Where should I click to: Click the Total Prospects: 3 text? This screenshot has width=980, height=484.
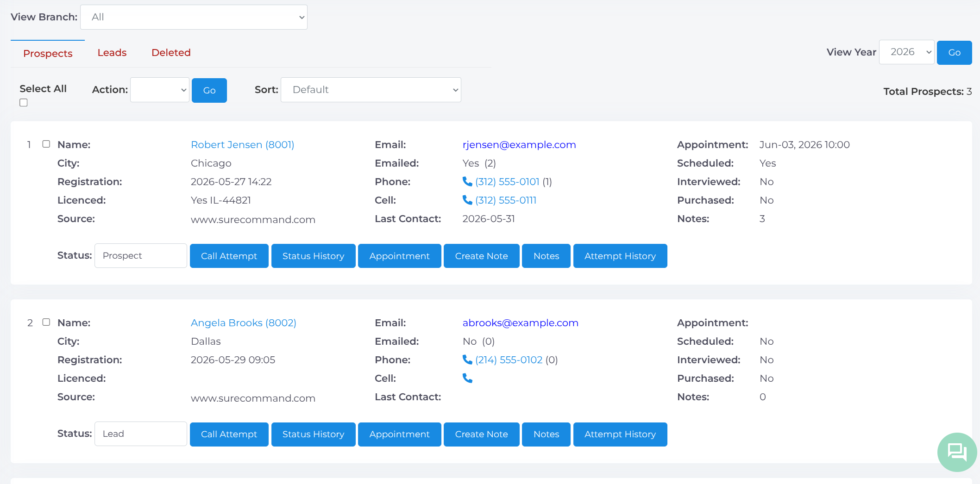click(928, 91)
